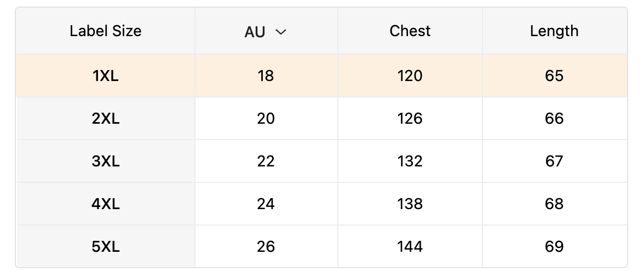Open the AU size region dropdown
This screenshot has width=644, height=277.
(266, 32)
